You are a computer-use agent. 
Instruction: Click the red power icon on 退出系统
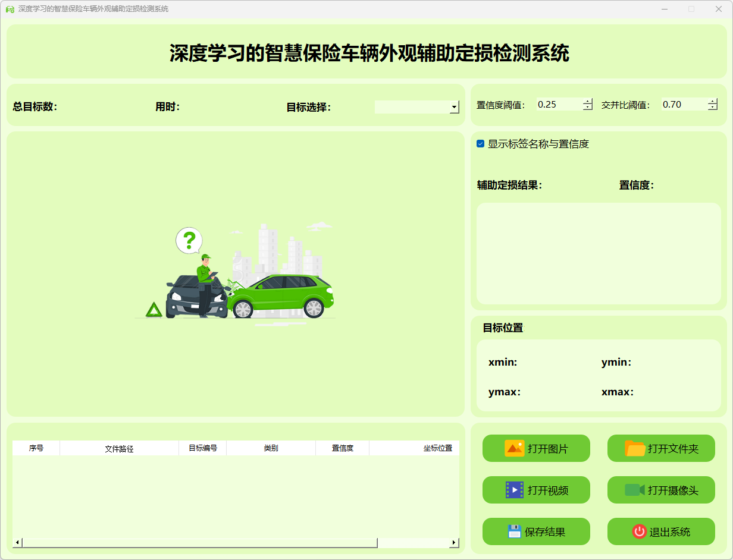coord(639,531)
